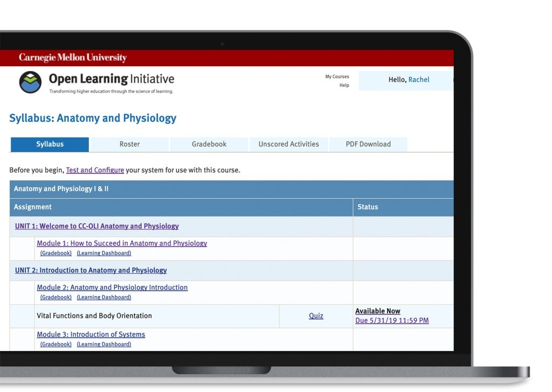Click the Open Learning Initiative logo icon
The image size is (552, 392).
click(30, 82)
